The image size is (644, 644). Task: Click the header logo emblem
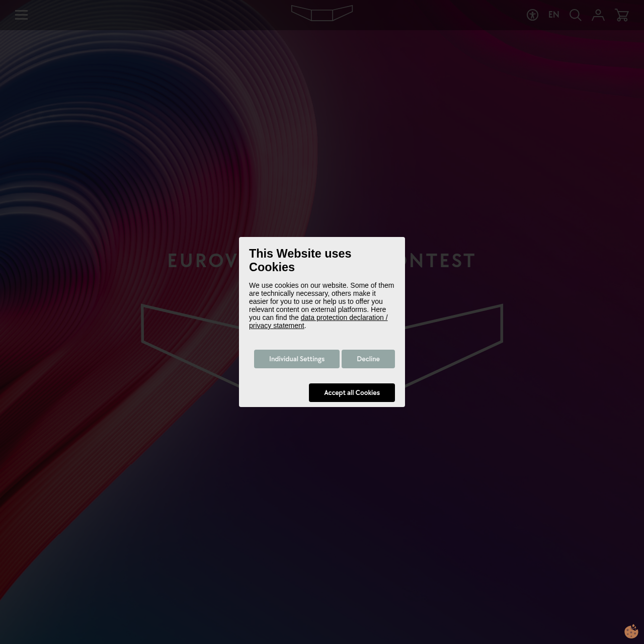[322, 14]
